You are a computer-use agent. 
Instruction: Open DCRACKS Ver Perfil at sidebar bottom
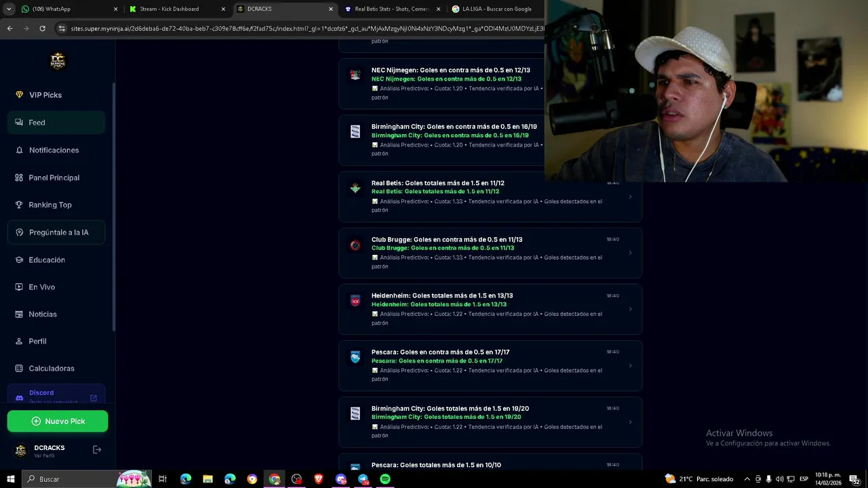tap(49, 451)
